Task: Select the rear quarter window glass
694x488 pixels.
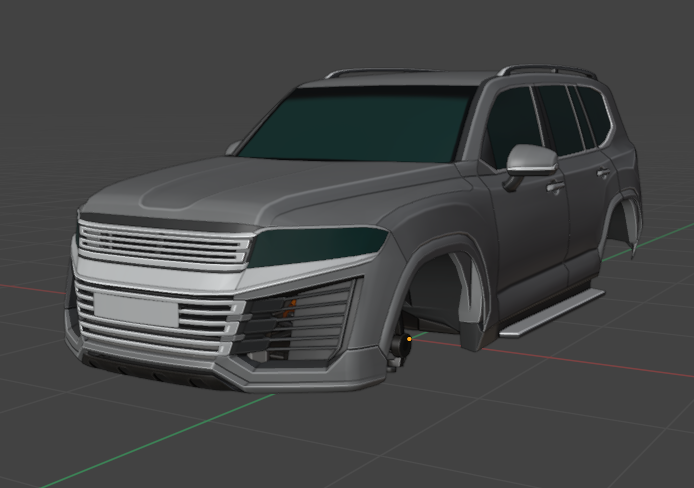Action: pos(594,115)
